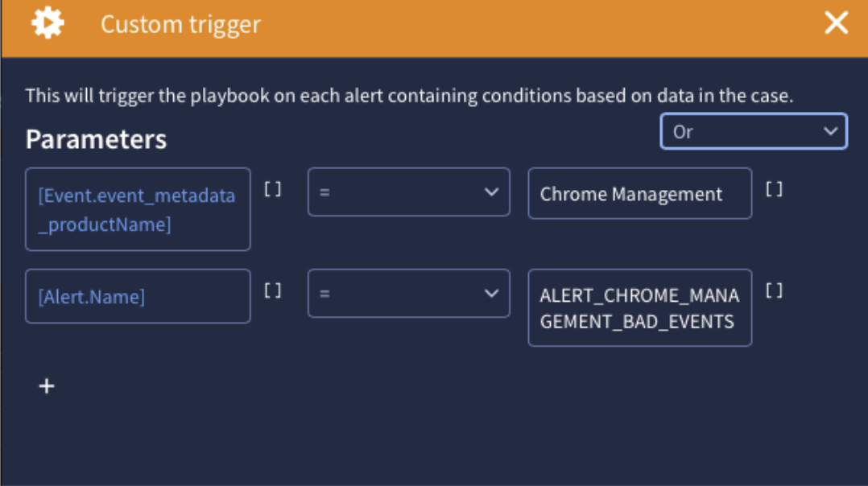The image size is (868, 486).
Task: Click the brackets icon next to Chrome Management value
Action: 774,190
